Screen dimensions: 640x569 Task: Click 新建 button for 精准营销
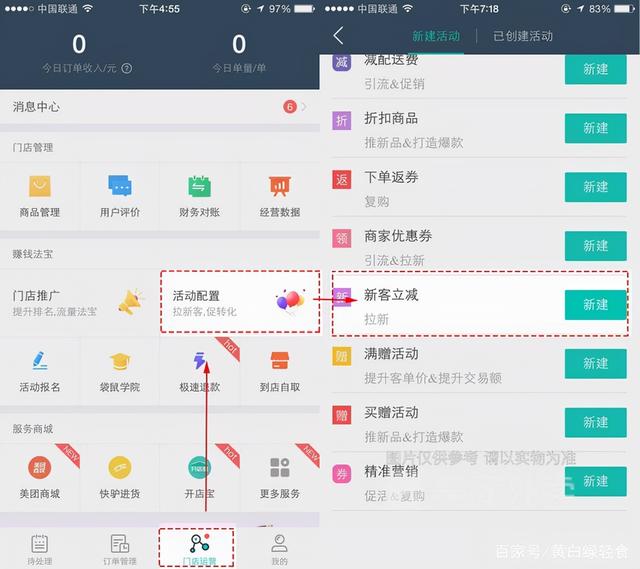[596, 481]
